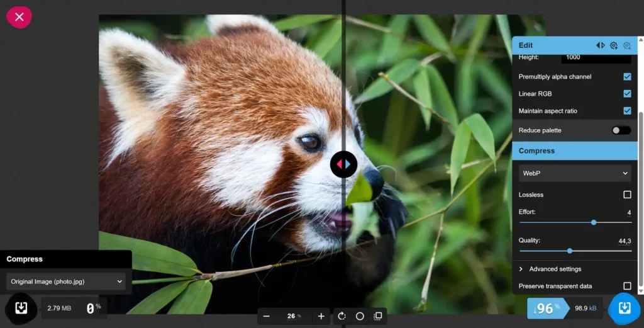Click the center split-view divider handle

point(344,164)
